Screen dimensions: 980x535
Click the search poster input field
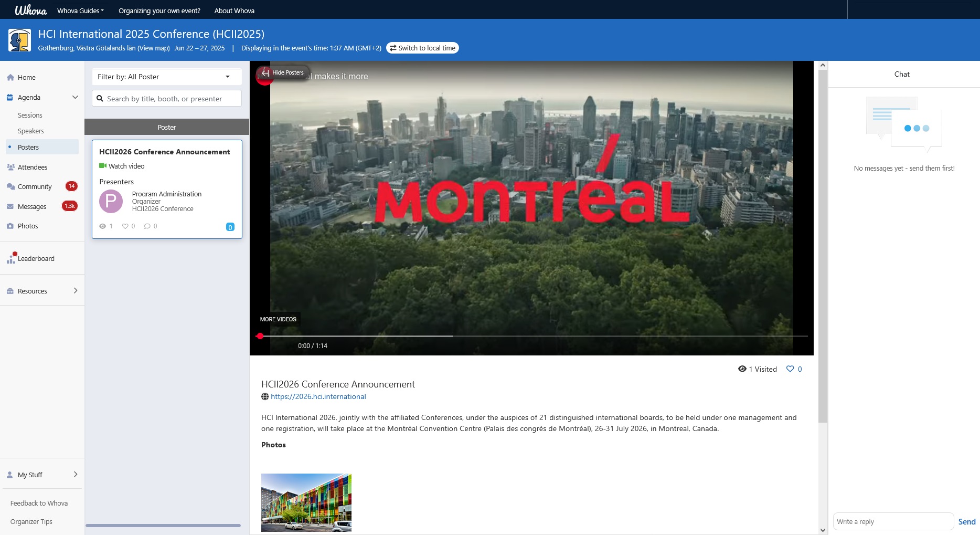[167, 99]
